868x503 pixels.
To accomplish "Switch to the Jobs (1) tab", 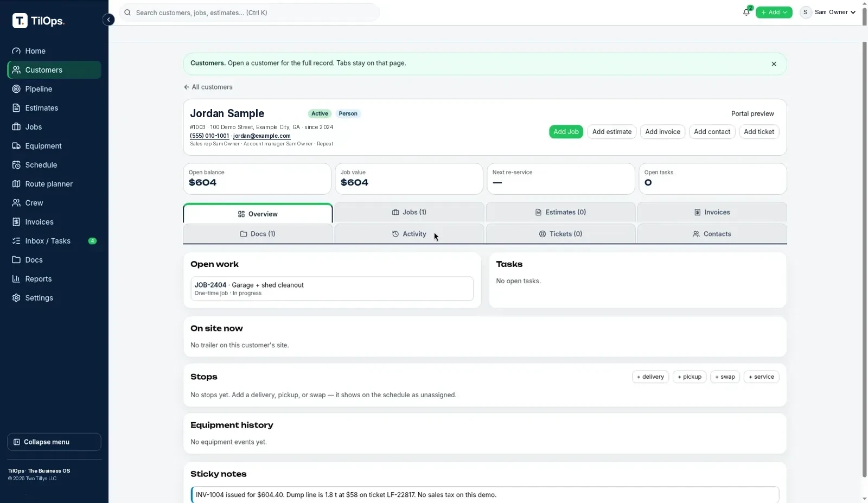I will [x=409, y=212].
